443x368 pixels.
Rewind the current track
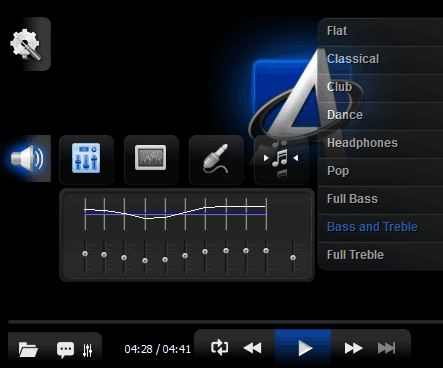coord(252,348)
